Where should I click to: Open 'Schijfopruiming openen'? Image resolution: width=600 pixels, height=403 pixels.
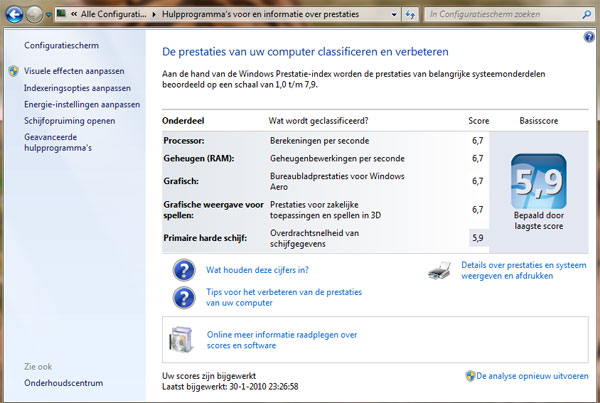[x=70, y=121]
